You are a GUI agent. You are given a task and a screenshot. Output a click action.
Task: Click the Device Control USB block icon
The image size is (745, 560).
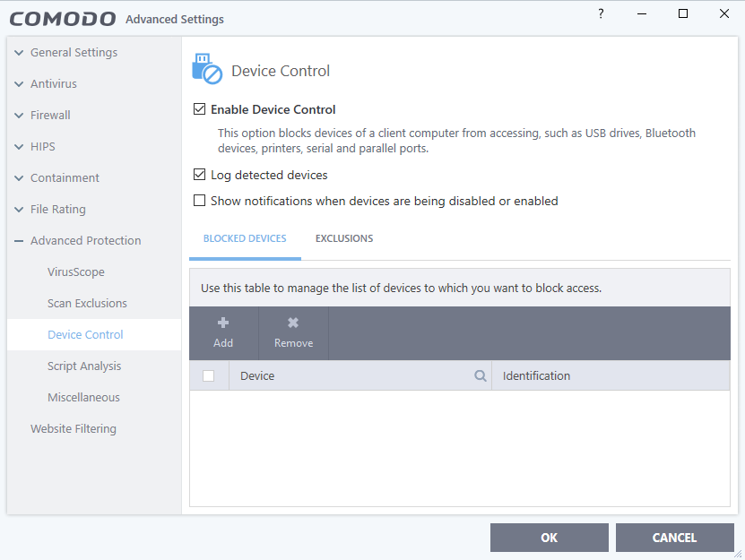pos(207,69)
